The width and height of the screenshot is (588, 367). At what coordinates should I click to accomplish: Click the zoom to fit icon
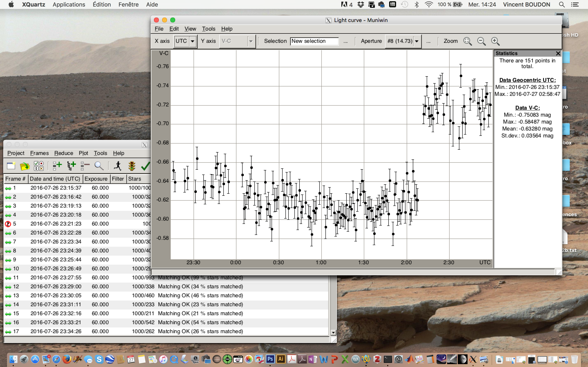coord(467,41)
